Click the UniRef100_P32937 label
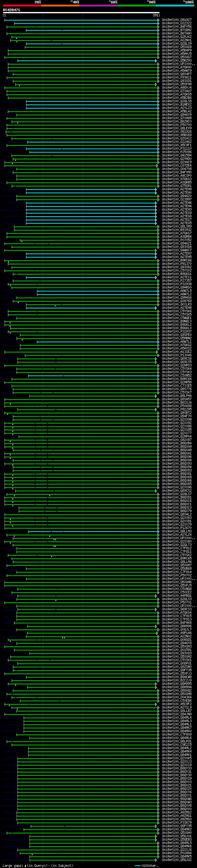Viewport: 197px width, 868px height. click(177, 331)
